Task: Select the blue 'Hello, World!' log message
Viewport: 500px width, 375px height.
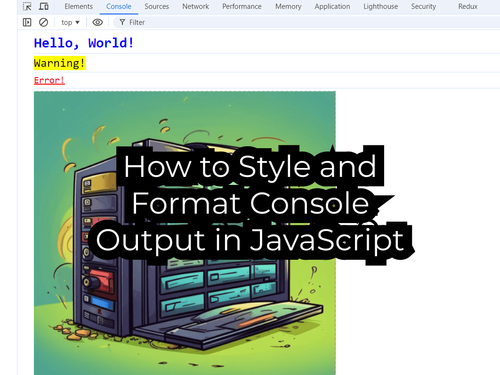Action: (84, 43)
